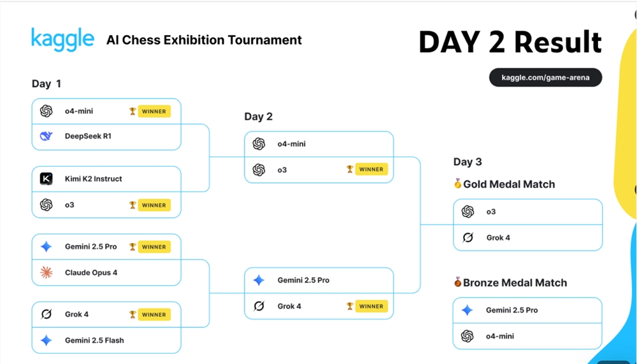This screenshot has height=364, width=637.
Task: Click the Kaggle logo
Action: [x=62, y=39]
